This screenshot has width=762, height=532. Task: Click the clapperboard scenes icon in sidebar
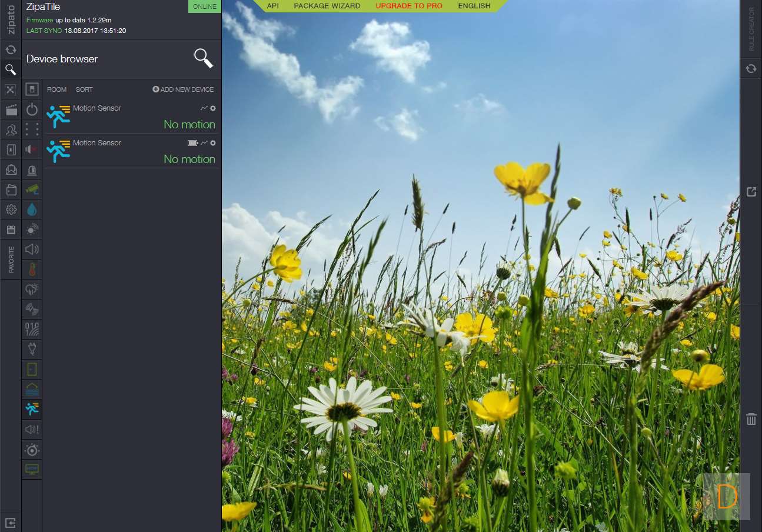[x=11, y=109]
